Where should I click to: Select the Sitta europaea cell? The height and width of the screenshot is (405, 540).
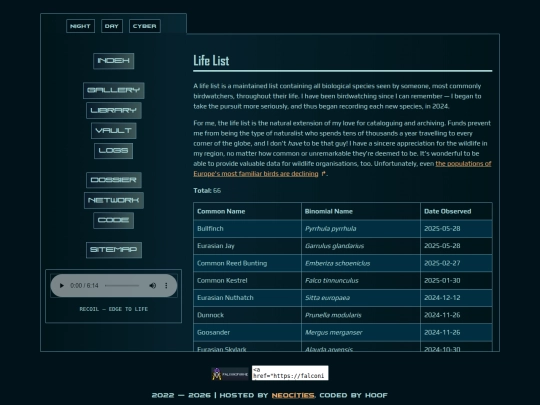tap(361, 298)
